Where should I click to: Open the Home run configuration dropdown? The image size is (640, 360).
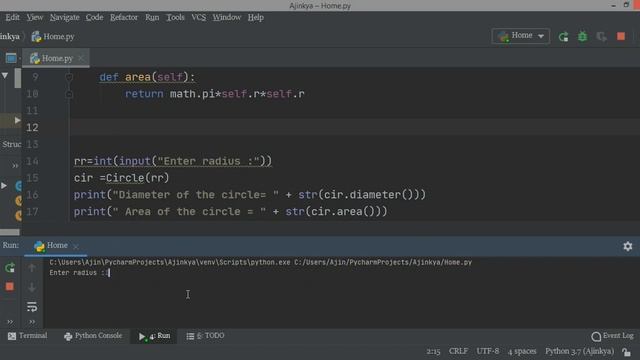(521, 36)
